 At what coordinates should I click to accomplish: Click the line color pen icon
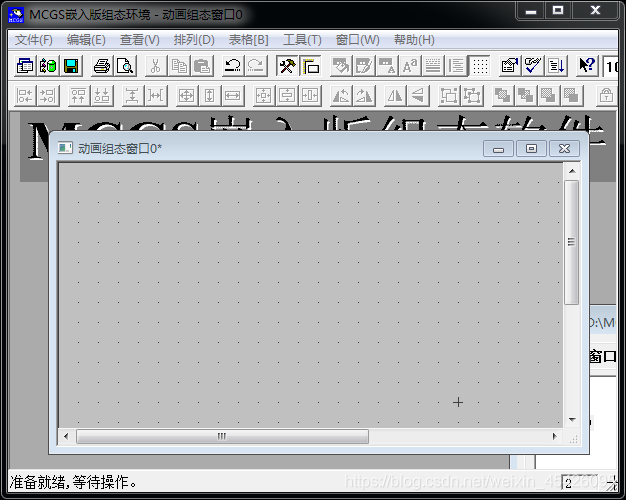click(x=364, y=66)
